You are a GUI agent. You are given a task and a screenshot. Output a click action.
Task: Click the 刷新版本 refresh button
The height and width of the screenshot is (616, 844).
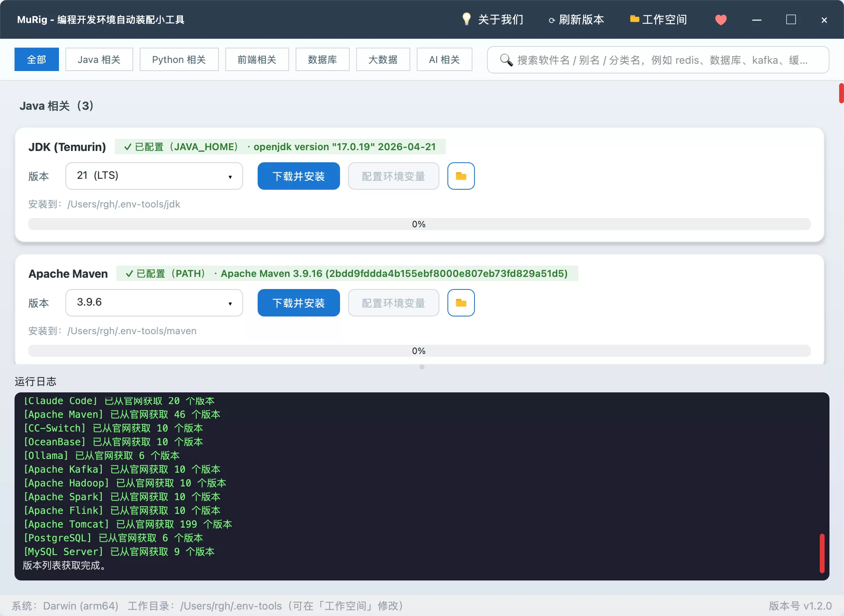tap(576, 19)
